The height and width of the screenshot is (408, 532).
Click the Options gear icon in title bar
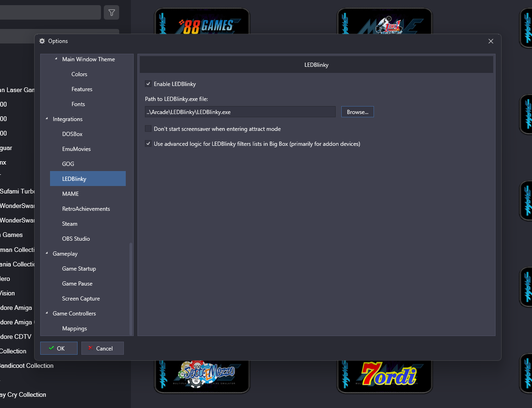click(x=42, y=41)
